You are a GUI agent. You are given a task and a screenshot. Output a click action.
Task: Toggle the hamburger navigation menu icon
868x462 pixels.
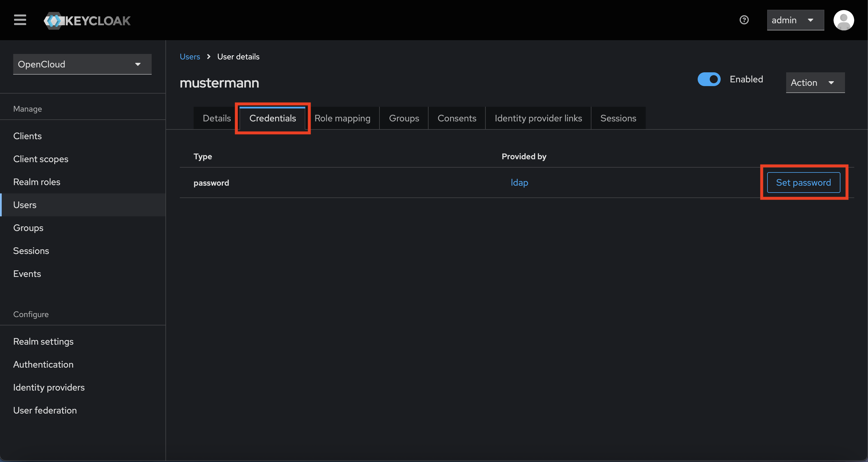tap(20, 20)
